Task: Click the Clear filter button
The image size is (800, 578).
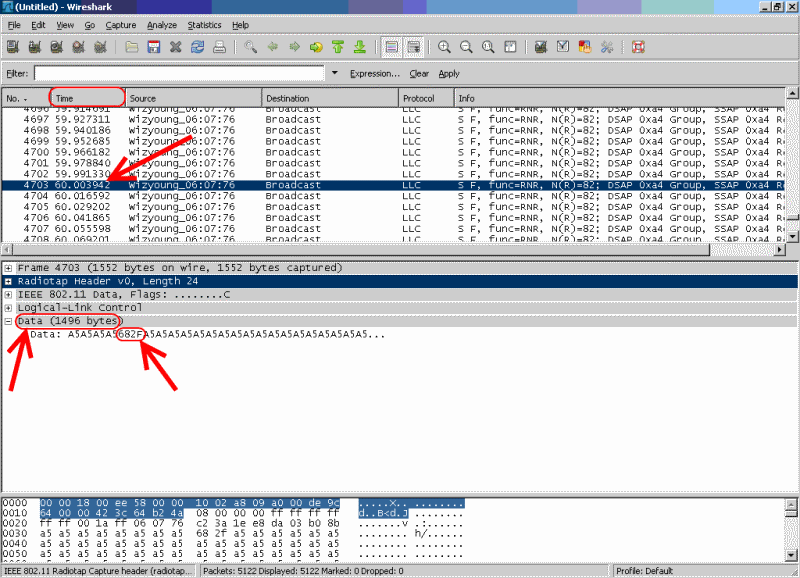Action: click(419, 73)
